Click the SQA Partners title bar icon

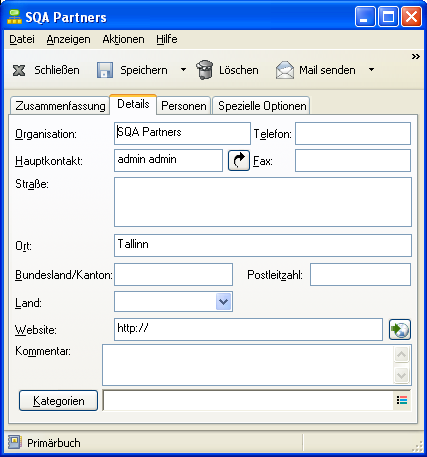click(14, 17)
